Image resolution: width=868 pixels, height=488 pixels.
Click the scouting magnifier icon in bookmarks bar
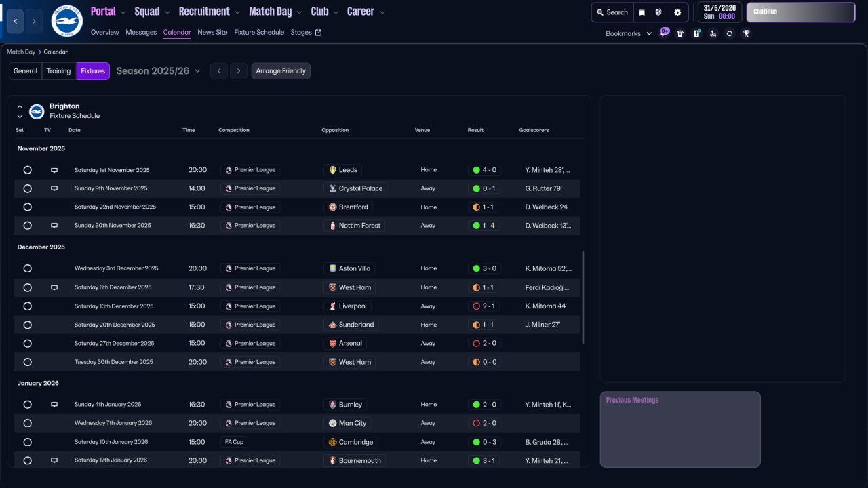[x=713, y=33]
